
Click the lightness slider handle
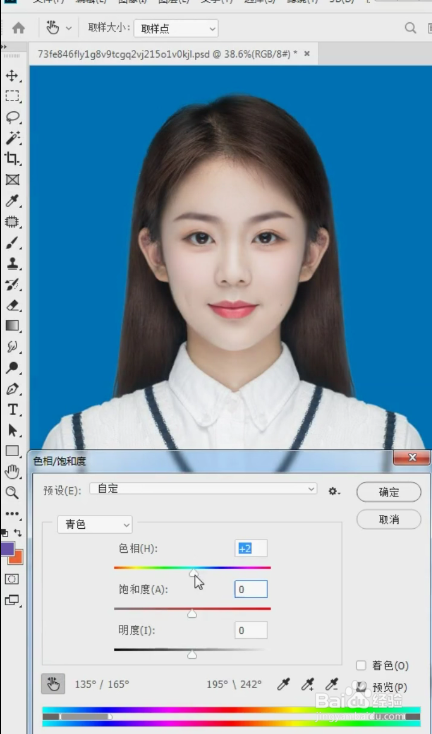(192, 654)
